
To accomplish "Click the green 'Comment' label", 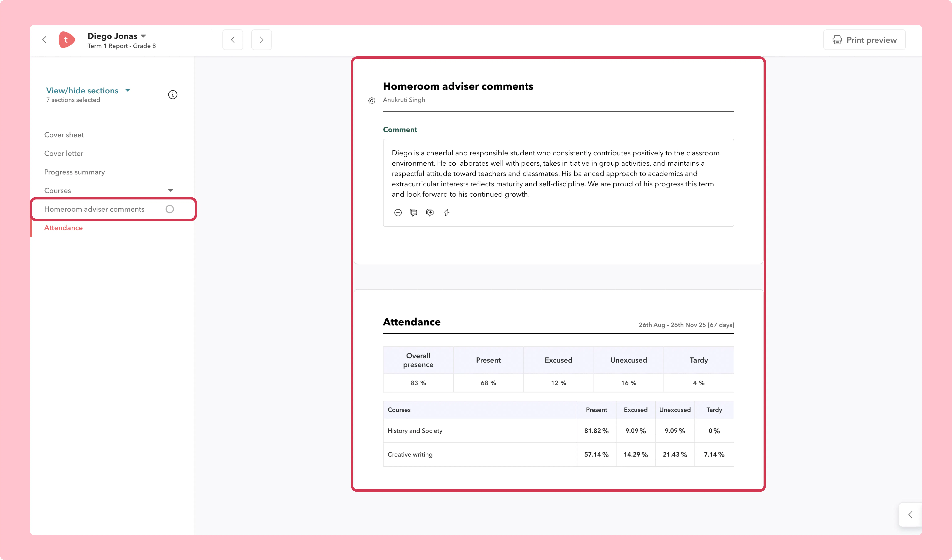I will (x=400, y=129).
